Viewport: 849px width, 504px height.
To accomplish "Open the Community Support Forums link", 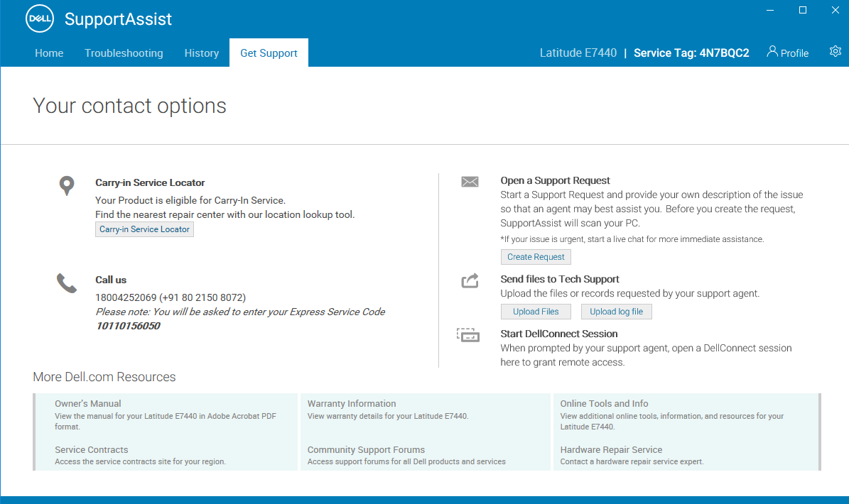I will click(x=366, y=449).
